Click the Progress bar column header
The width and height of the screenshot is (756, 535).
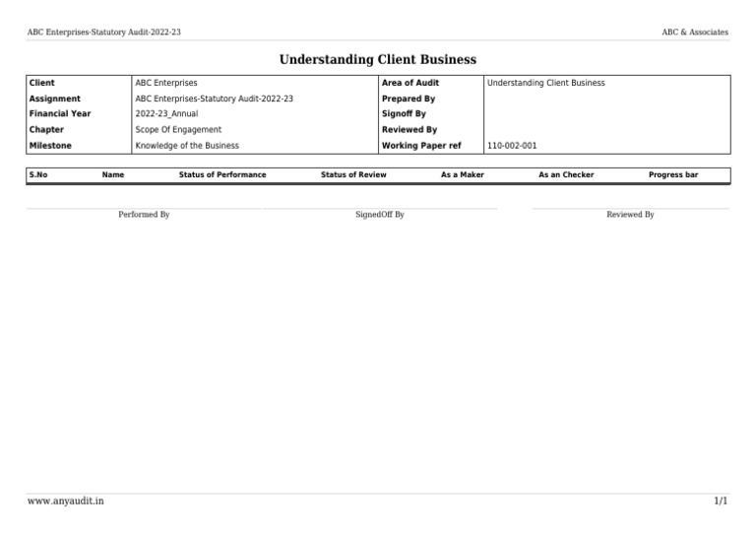(673, 174)
